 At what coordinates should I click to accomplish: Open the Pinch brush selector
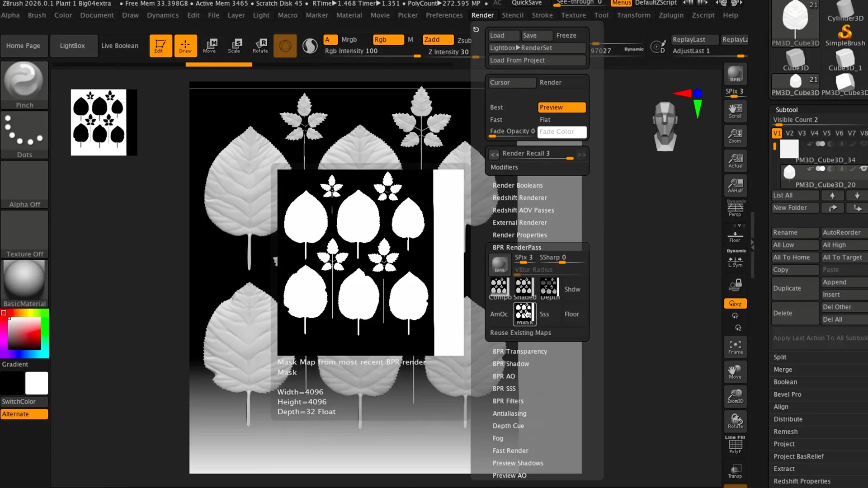(x=24, y=85)
